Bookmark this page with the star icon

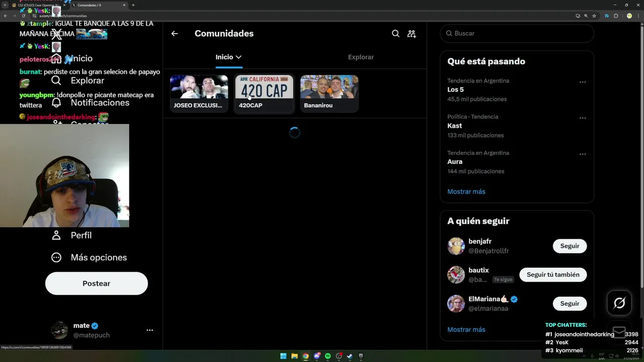594,16
